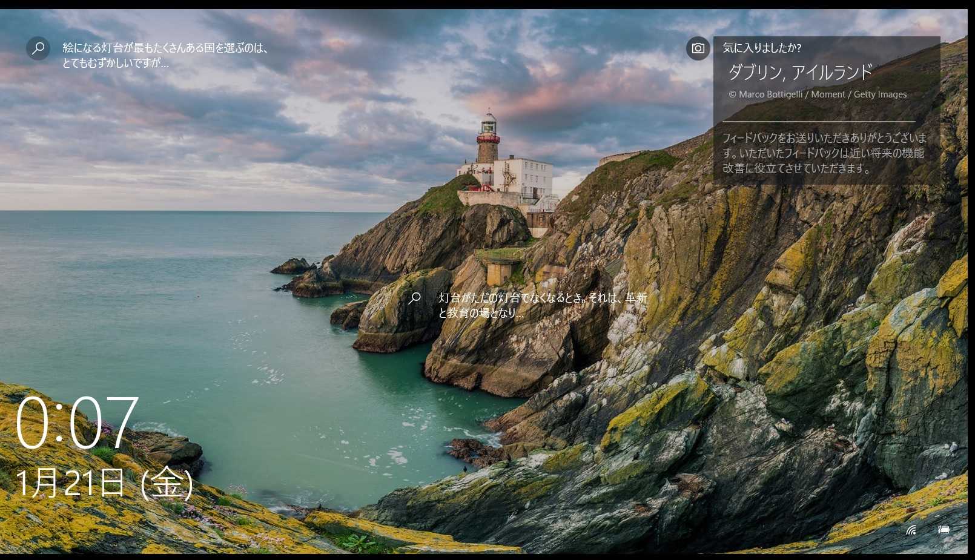Viewport: 975px width, 560px height.
Task: Click the date 1月21日 (金)
Action: 104,483
